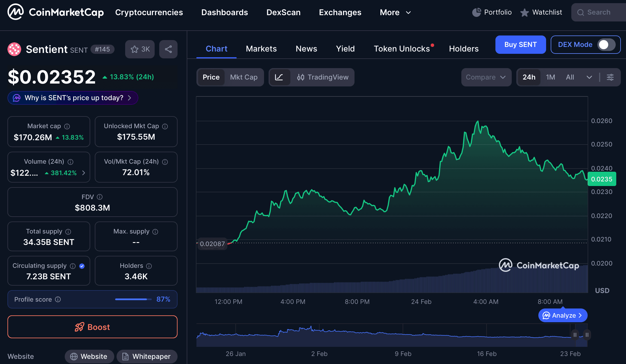The height and width of the screenshot is (364, 626).
Task: Expand the More navigation menu
Action: 395,12
